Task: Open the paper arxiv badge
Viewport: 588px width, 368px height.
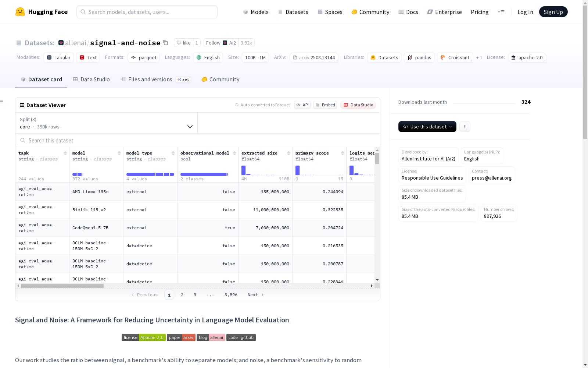Action: click(181, 337)
